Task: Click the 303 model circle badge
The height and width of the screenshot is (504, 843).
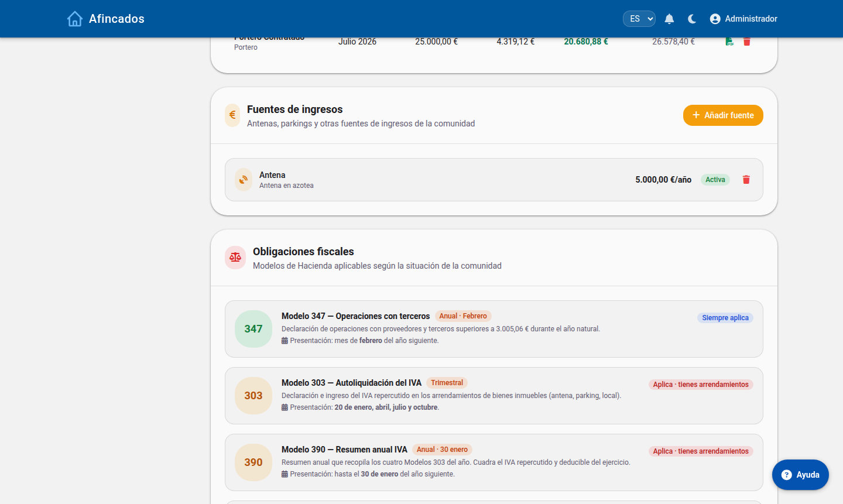Action: click(x=253, y=396)
